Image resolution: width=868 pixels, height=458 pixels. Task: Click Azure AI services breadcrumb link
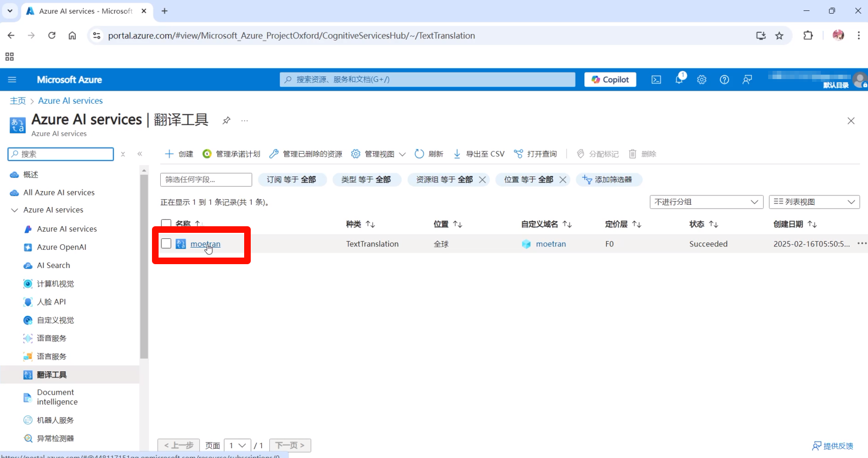(x=70, y=100)
